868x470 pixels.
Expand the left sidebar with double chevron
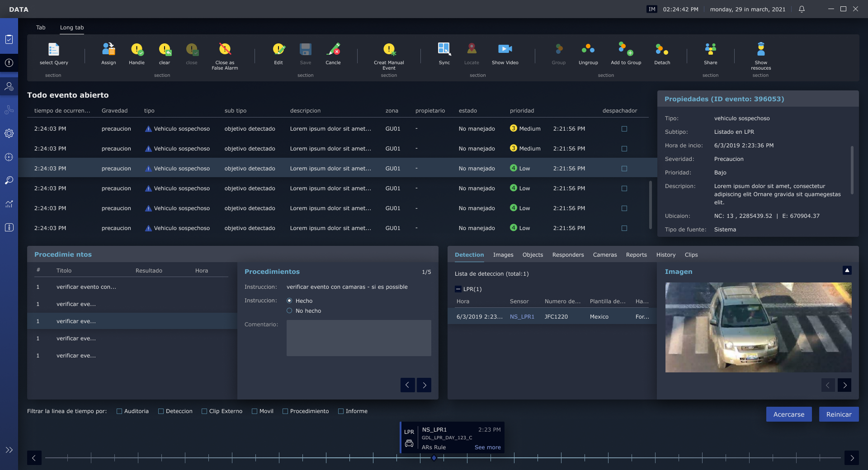pos(9,450)
